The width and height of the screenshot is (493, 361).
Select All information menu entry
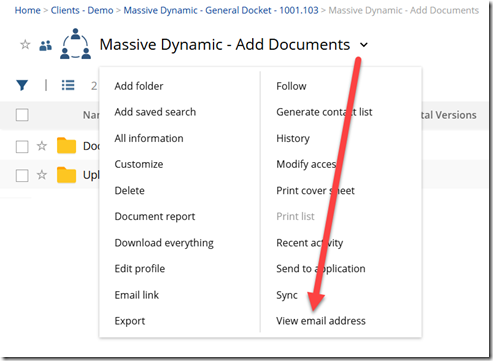149,138
